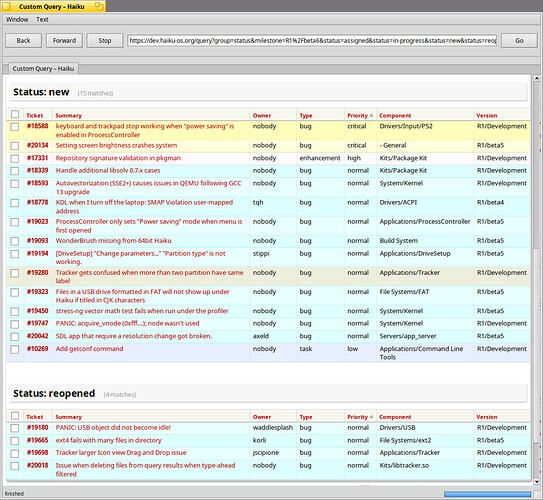
Task: Open 'stress-ng vector math test fails' ticket
Action: click(x=142, y=311)
